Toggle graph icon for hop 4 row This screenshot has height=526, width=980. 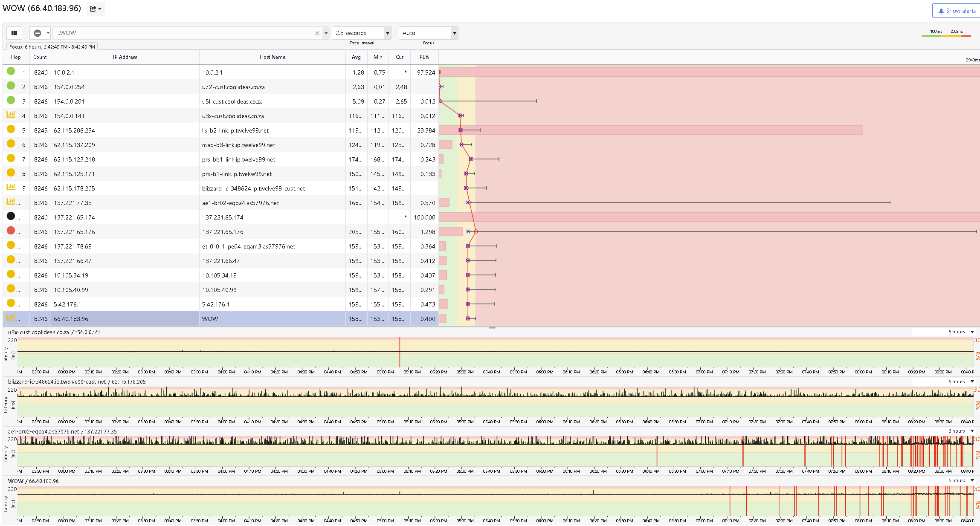click(x=11, y=115)
